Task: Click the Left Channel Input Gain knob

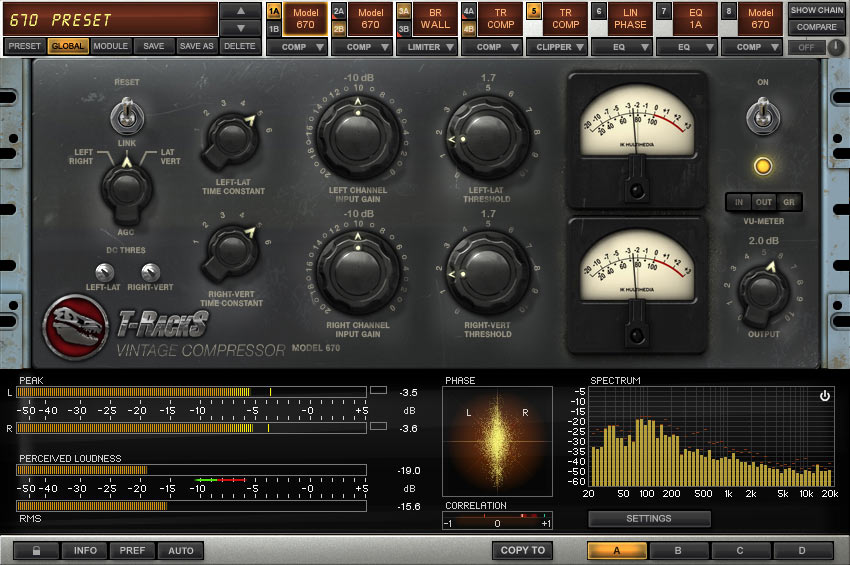Action: [358, 138]
